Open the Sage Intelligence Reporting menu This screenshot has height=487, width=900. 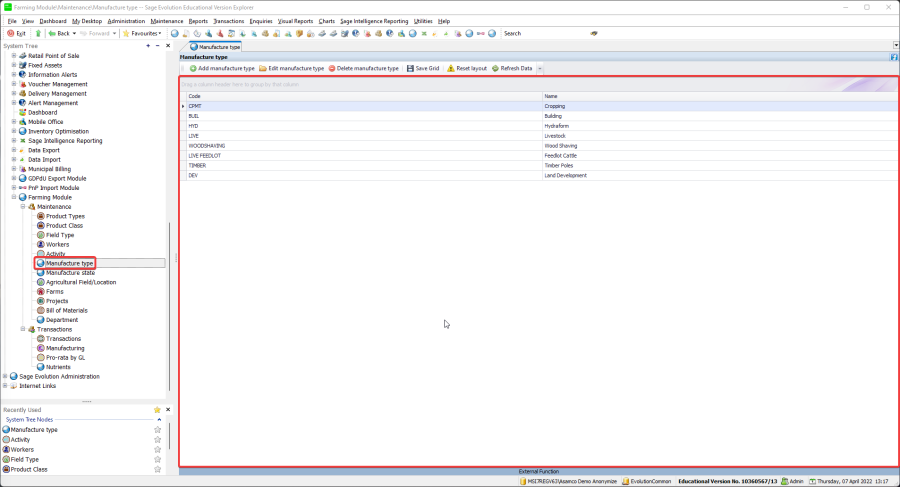373,20
